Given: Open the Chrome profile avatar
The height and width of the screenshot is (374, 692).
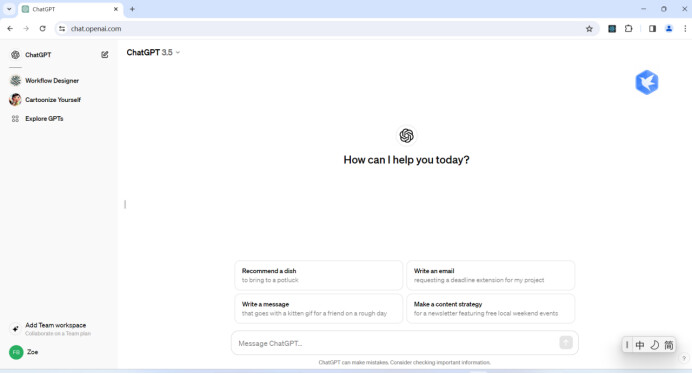Looking at the screenshot, I should coord(669,29).
